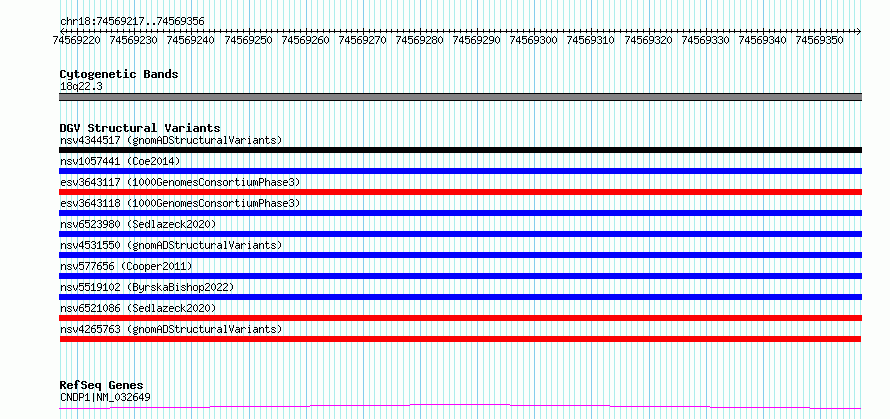Click ruler position 74569340
Image resolution: width=890 pixels, height=419 pixels.
(x=763, y=40)
